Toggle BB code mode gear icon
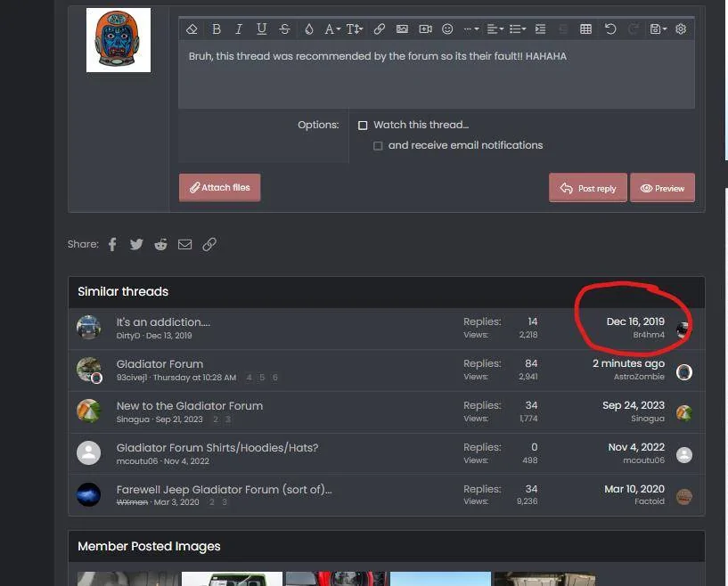The image size is (728, 586). (x=681, y=29)
